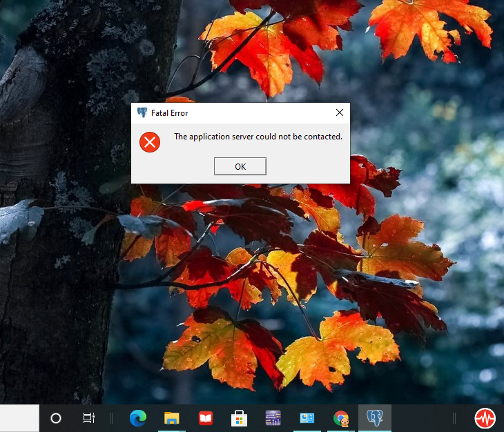
Task: Click the application server error message text
Action: point(258,137)
